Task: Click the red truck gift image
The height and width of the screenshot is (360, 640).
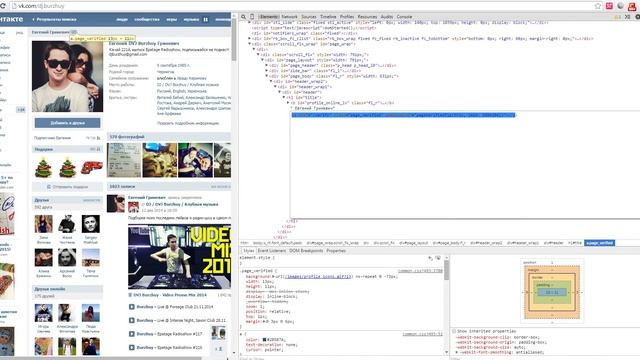Action: pos(91,167)
